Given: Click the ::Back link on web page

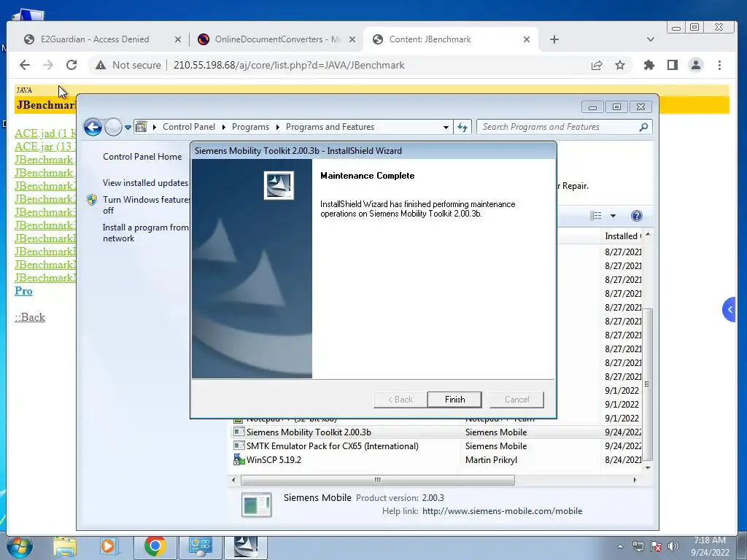Looking at the screenshot, I should coord(29,317).
